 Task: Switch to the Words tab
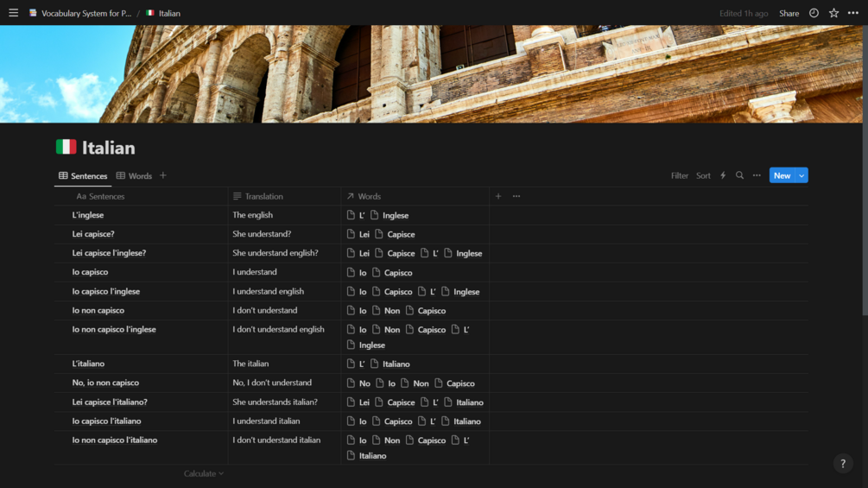coord(134,176)
